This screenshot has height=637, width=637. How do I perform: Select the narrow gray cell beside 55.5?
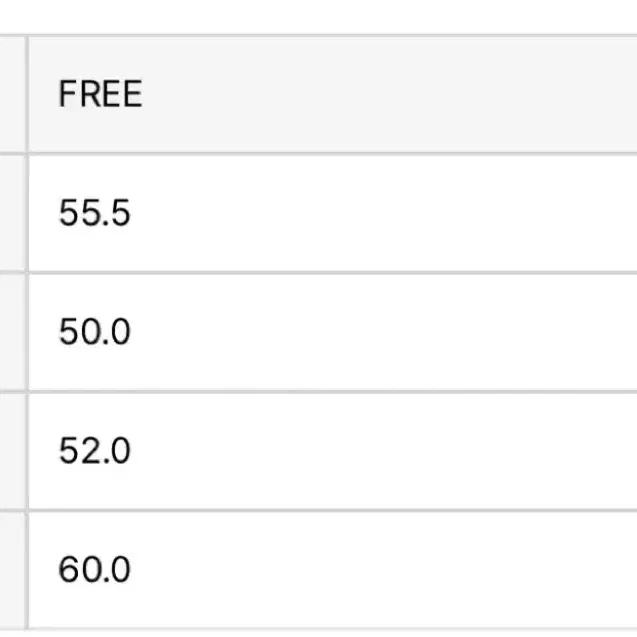click(x=13, y=213)
